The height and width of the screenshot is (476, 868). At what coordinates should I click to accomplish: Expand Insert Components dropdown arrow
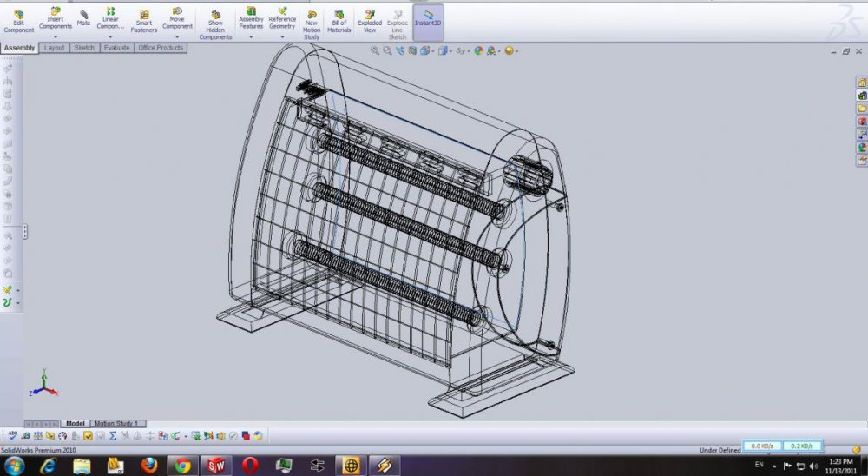click(x=56, y=37)
